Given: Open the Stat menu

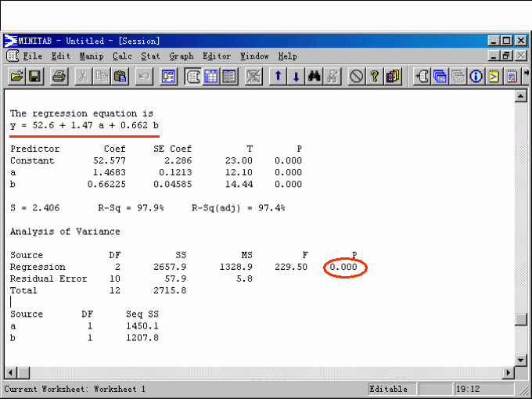Looking at the screenshot, I should coord(150,56).
